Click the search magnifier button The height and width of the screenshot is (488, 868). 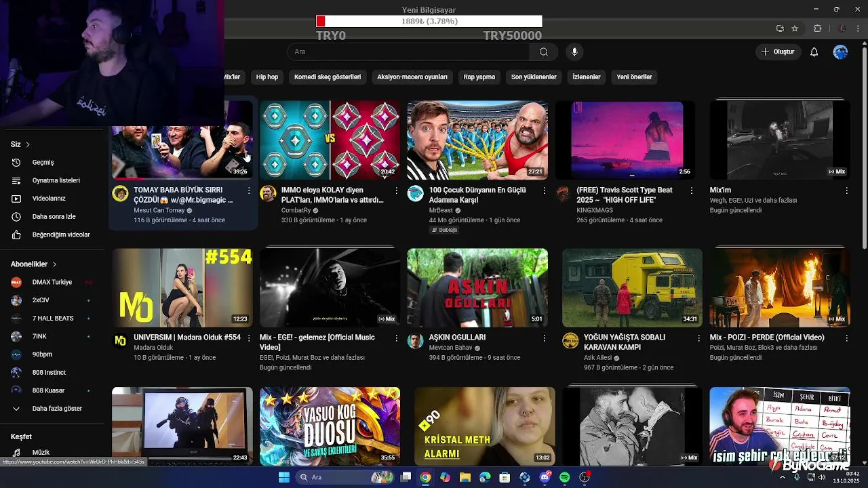coord(544,52)
